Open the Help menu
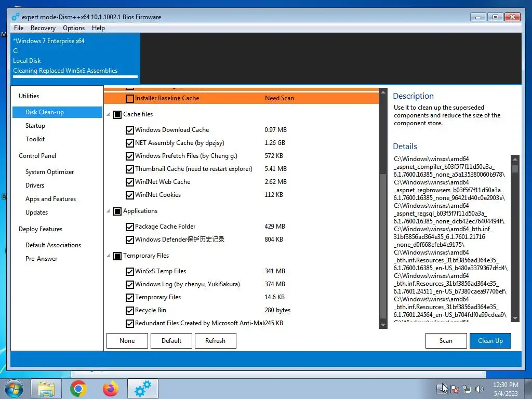 tap(98, 28)
